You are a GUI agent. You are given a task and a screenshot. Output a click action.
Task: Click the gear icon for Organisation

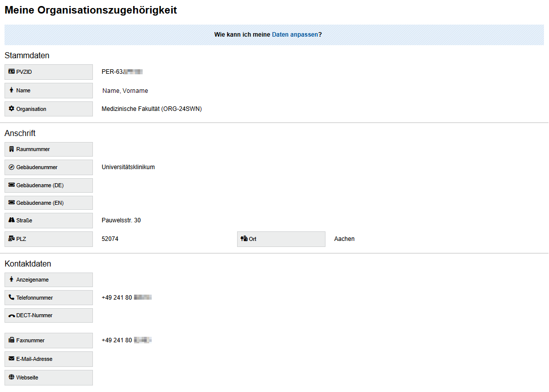11,108
